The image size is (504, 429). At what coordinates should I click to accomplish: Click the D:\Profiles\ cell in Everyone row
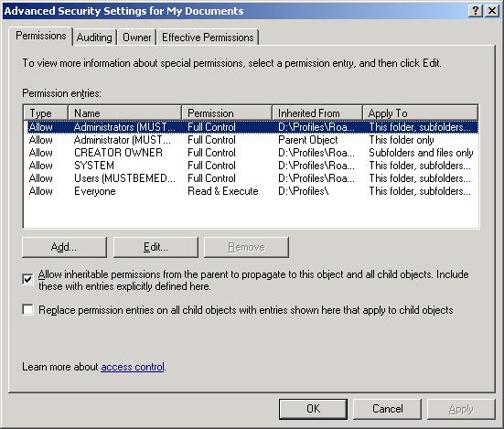(x=304, y=191)
